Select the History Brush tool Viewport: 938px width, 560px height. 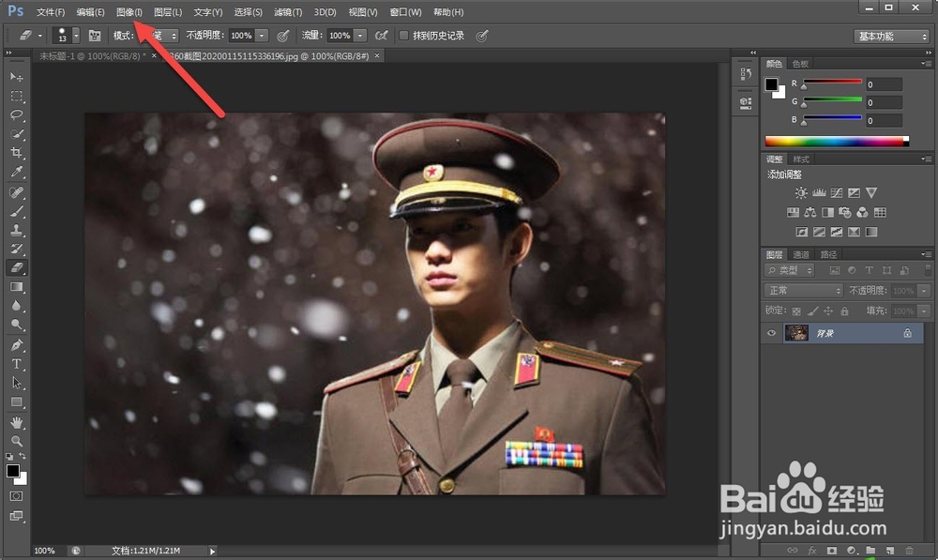tap(16, 249)
